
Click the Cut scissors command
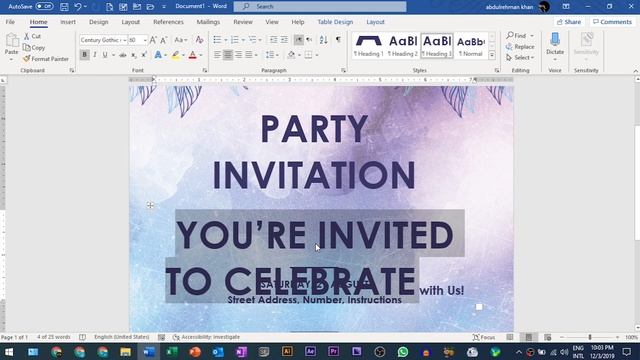[32, 36]
